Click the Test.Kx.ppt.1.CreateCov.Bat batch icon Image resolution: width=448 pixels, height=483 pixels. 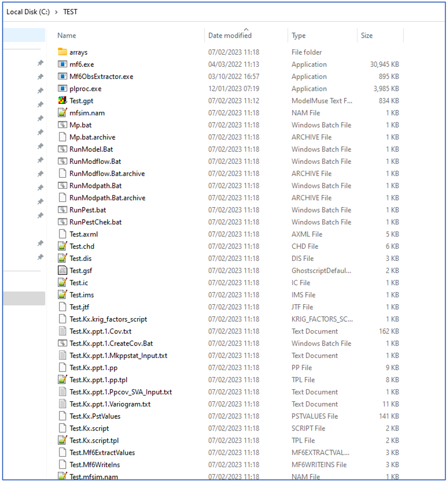pyautogui.click(x=62, y=343)
